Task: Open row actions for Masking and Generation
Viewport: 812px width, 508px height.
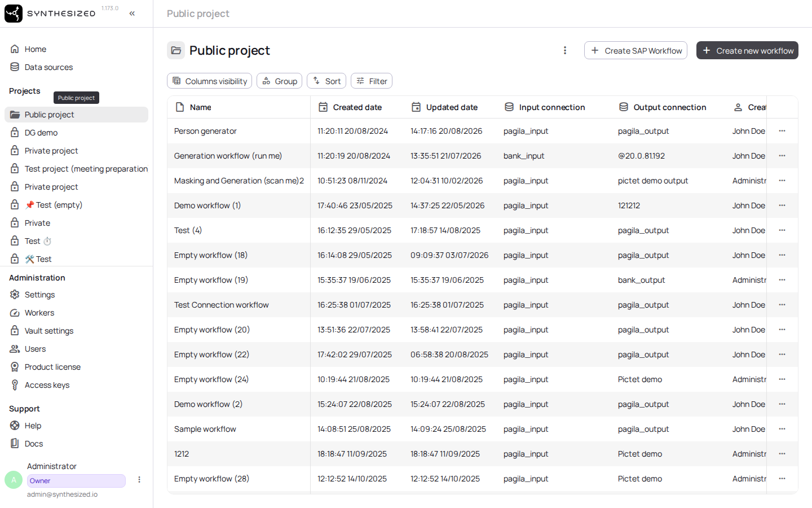Action: pos(782,181)
